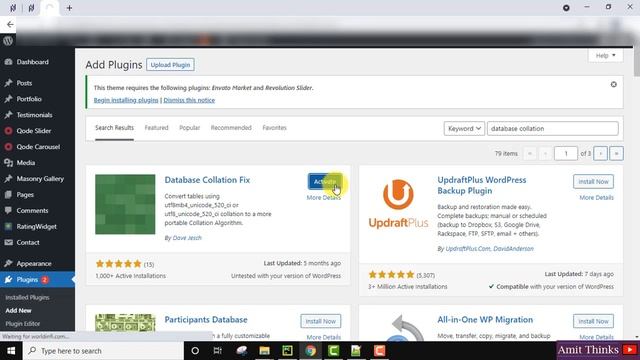This screenshot has width=640, height=360.
Task: Open Installed Plugins submenu item
Action: (27, 298)
